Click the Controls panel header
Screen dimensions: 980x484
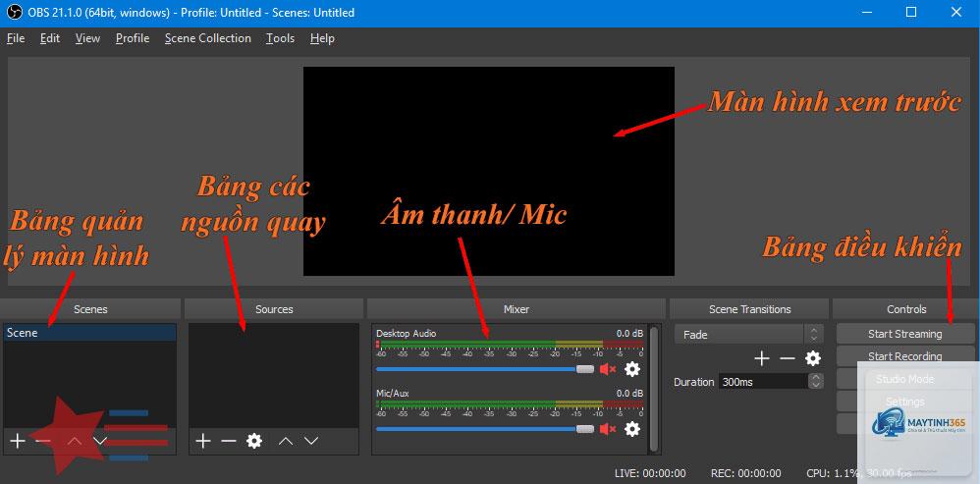(906, 309)
